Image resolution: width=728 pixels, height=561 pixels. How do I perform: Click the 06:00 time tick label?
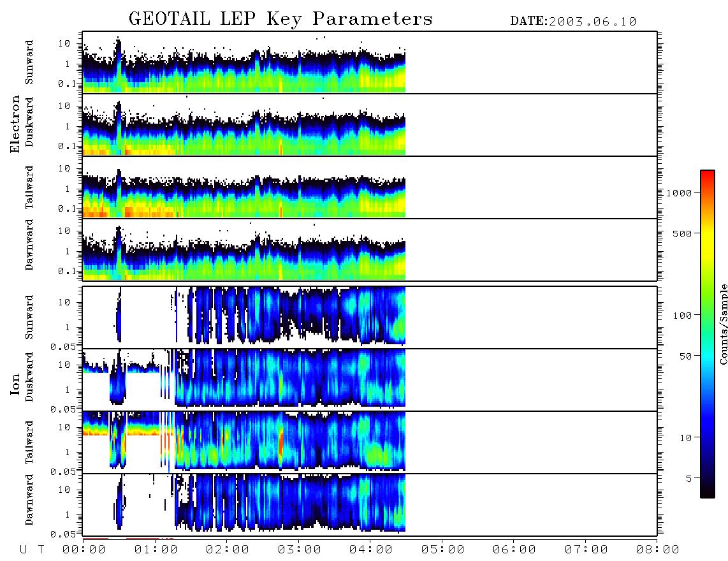(x=514, y=550)
